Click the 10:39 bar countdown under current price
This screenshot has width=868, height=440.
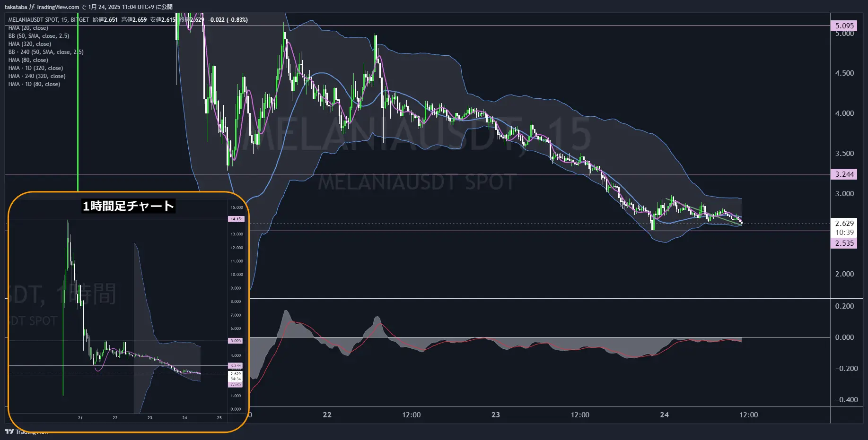[844, 233]
